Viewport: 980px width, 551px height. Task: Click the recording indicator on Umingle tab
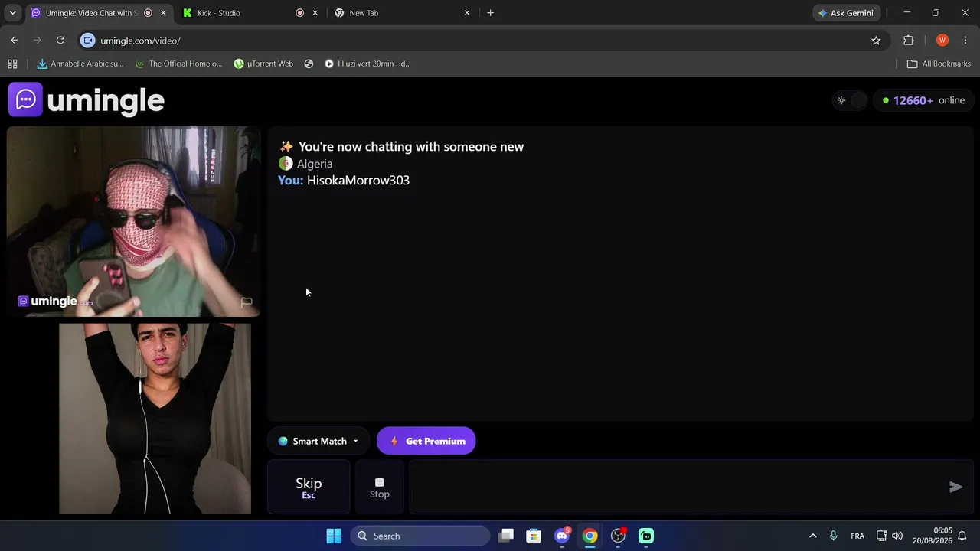tap(148, 13)
